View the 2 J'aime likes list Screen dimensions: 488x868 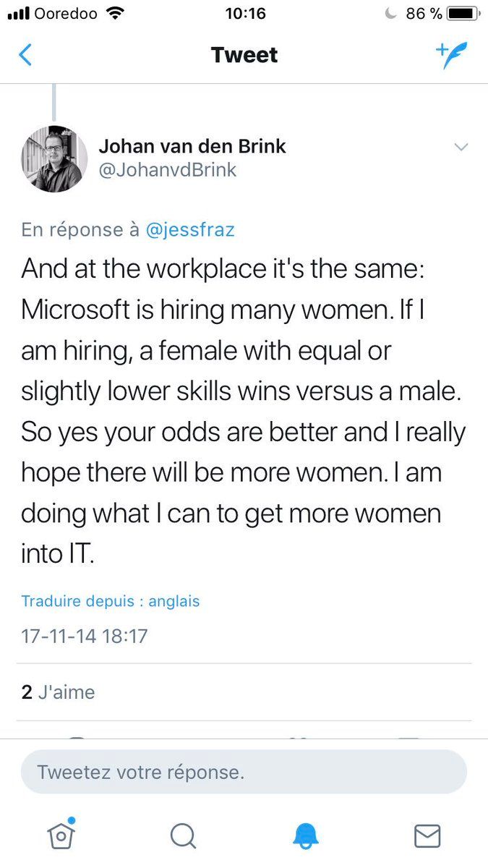coord(58,692)
